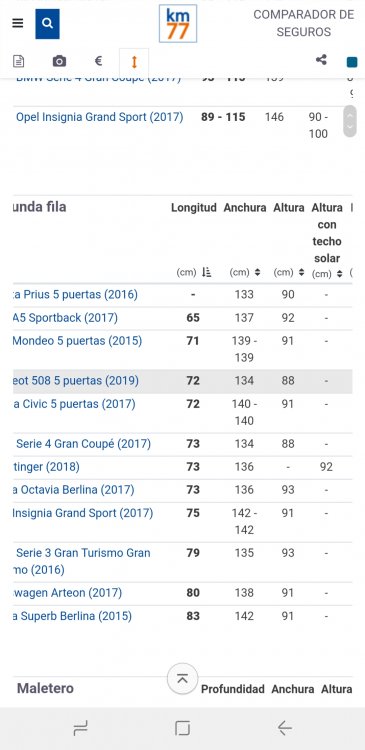Open the Octavia Berlina (2017) link

click(x=73, y=490)
